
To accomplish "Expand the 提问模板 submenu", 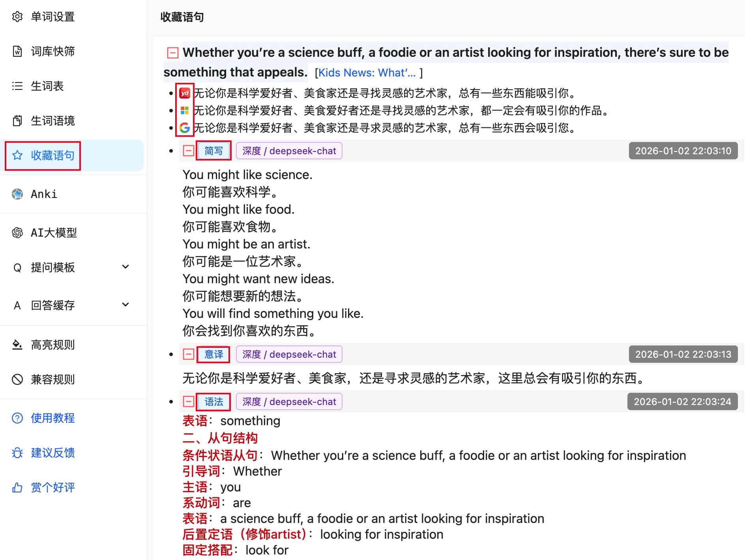I will point(125,267).
